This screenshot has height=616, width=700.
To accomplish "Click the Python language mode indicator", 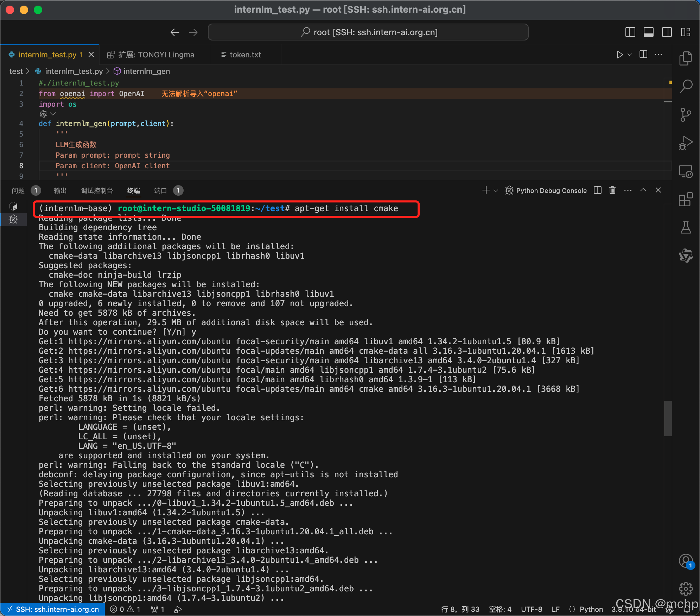I will click(x=591, y=609).
